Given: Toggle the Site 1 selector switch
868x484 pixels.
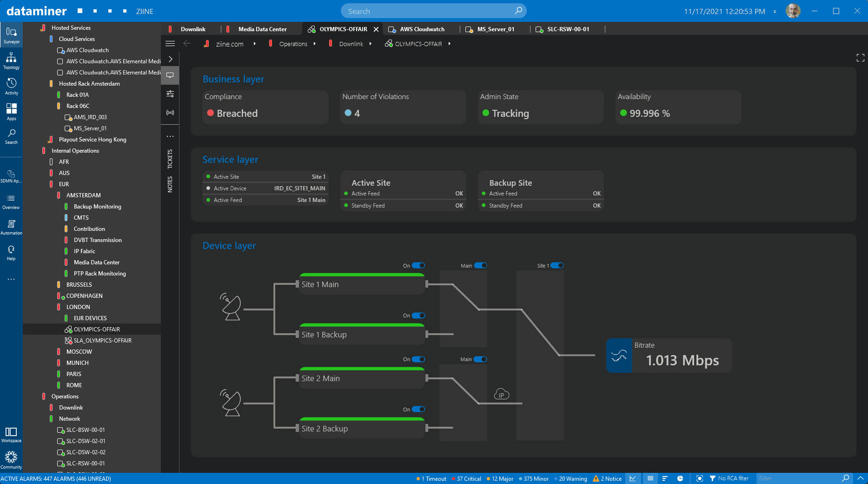Looking at the screenshot, I should (x=557, y=265).
